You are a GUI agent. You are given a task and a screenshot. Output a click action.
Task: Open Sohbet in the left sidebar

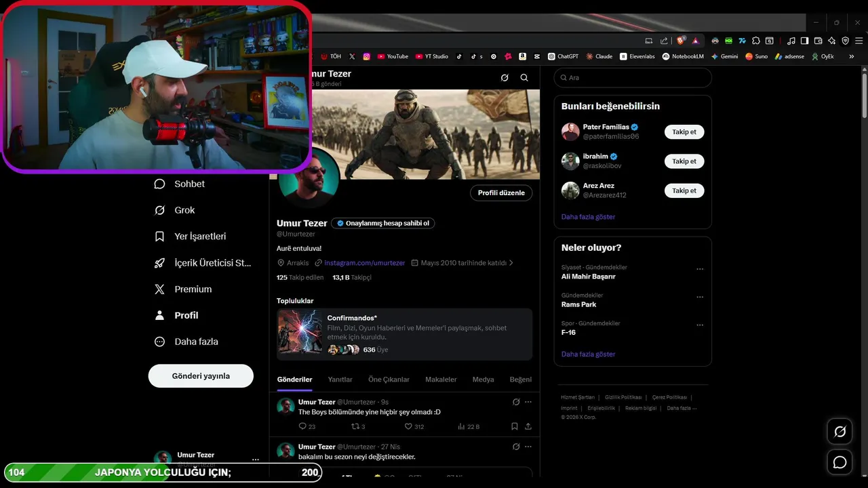tap(180, 184)
